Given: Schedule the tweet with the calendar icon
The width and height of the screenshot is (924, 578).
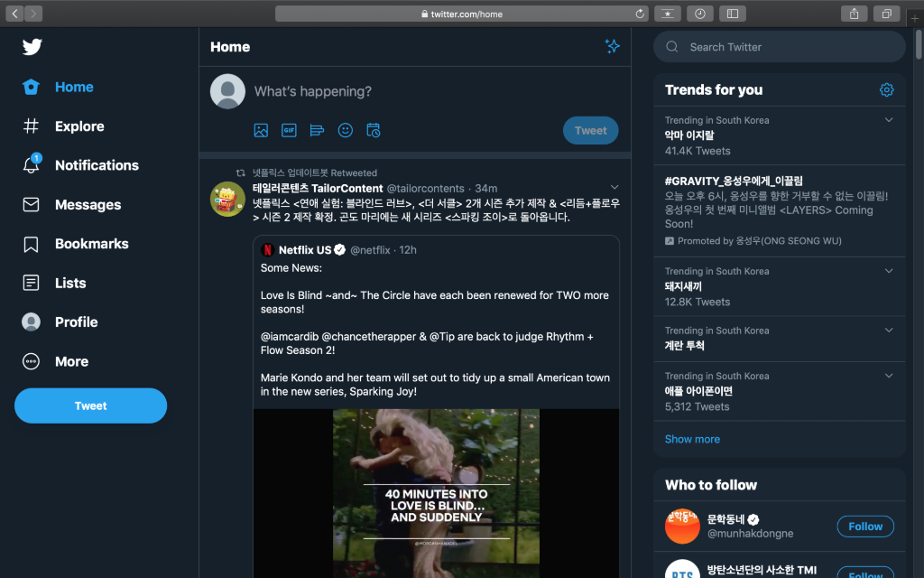Looking at the screenshot, I should (x=374, y=130).
